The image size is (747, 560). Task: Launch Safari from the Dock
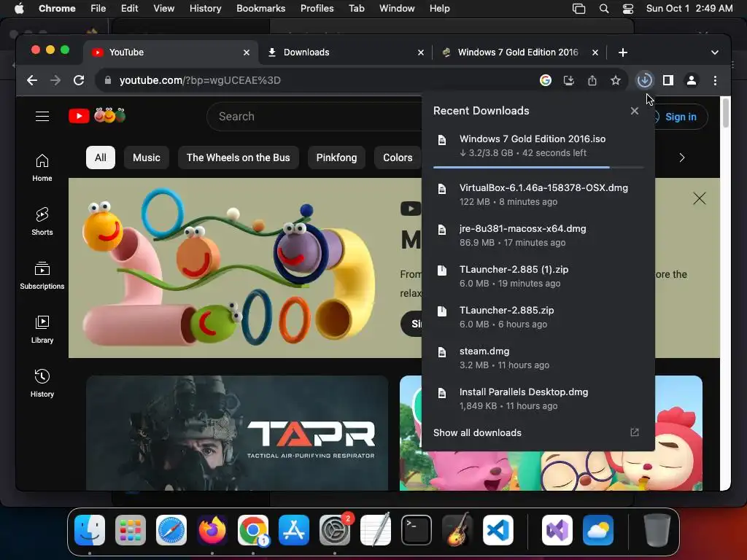pyautogui.click(x=171, y=530)
